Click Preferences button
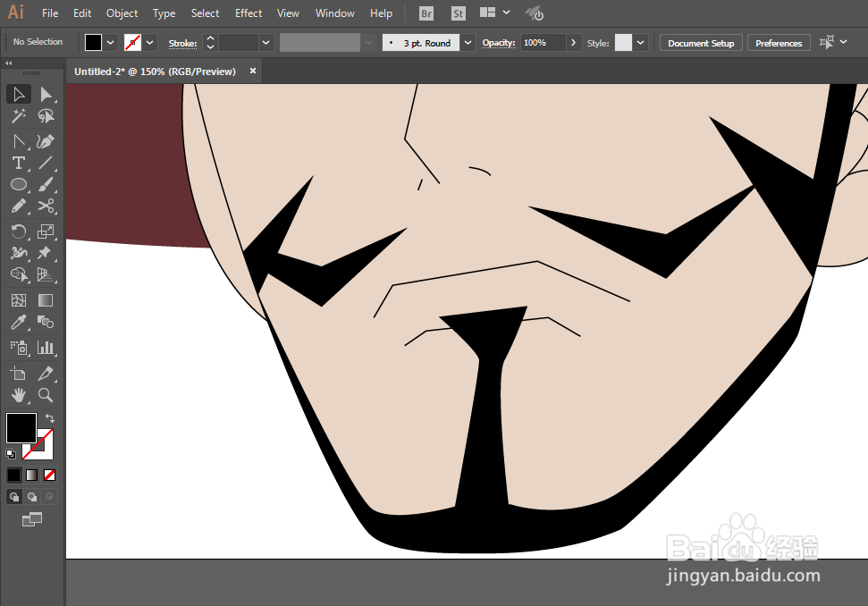Viewport: 868px width, 606px height. pyautogui.click(x=779, y=43)
